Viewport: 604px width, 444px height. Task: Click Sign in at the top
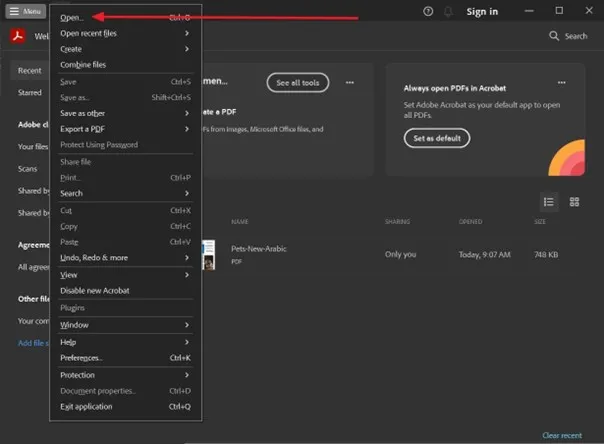(x=482, y=11)
